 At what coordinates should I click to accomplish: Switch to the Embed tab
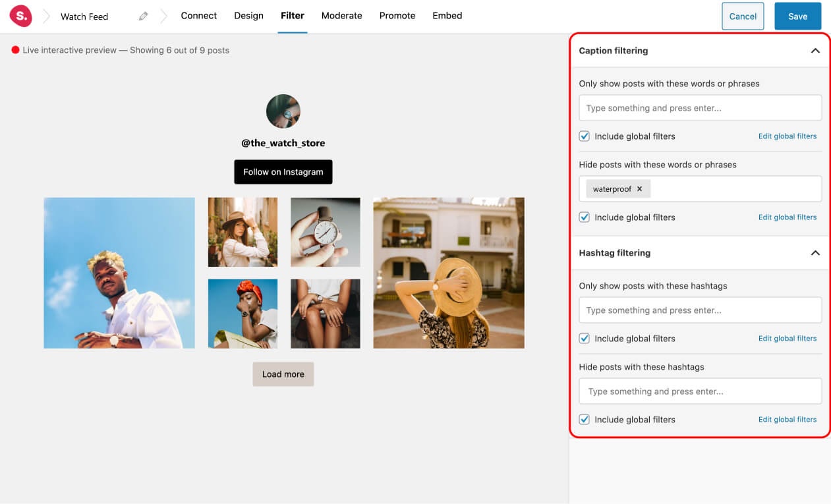click(x=447, y=16)
